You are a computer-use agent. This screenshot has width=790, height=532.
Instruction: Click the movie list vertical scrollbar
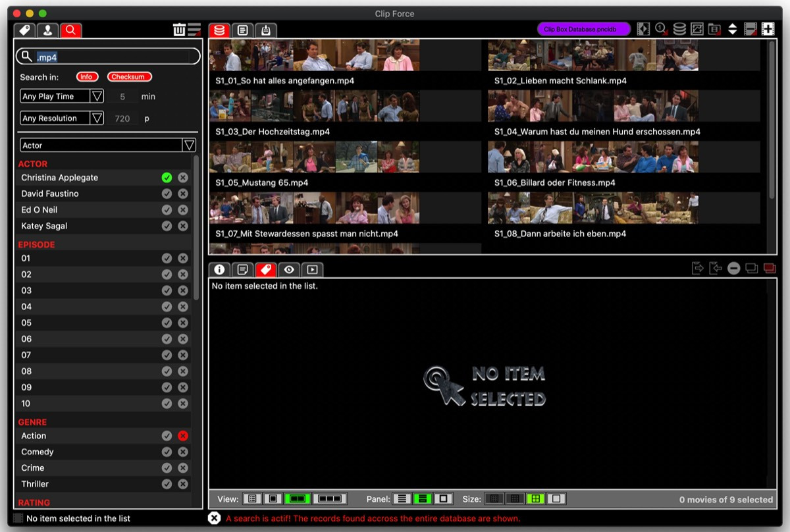[x=772, y=119]
